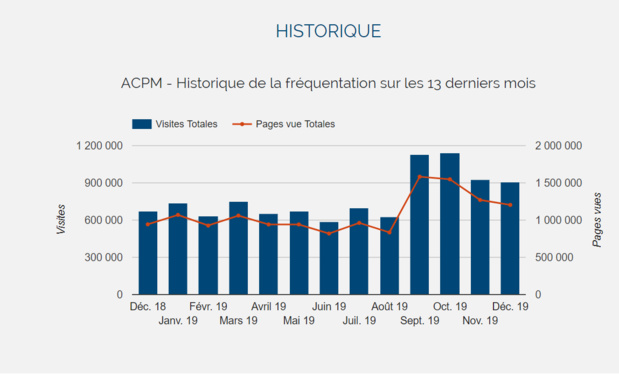Click the Sept. 19 x-axis label
The width and height of the screenshot is (619, 375).
420,321
